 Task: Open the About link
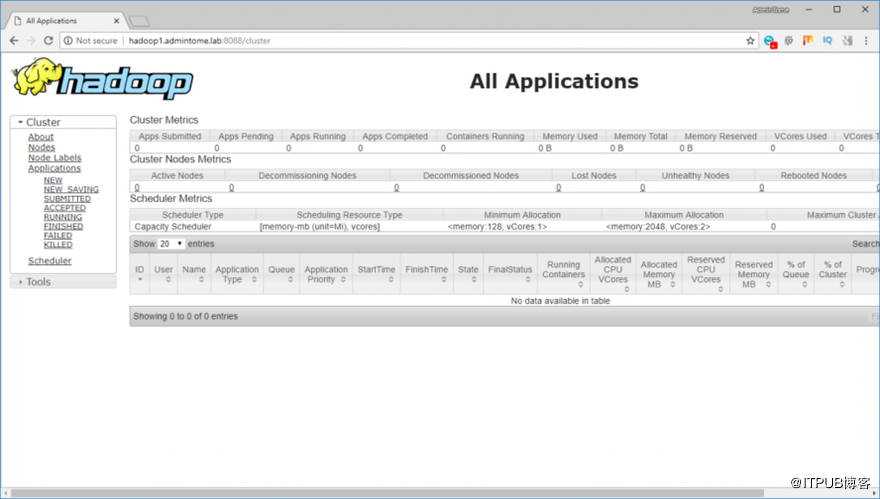[41, 137]
